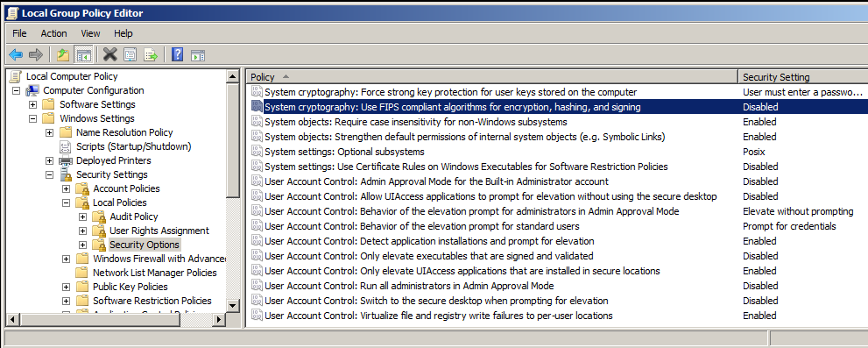Screen dimensions: 868x348
Task: Click the Forward arrow toolbar icon
Action: click(35, 54)
